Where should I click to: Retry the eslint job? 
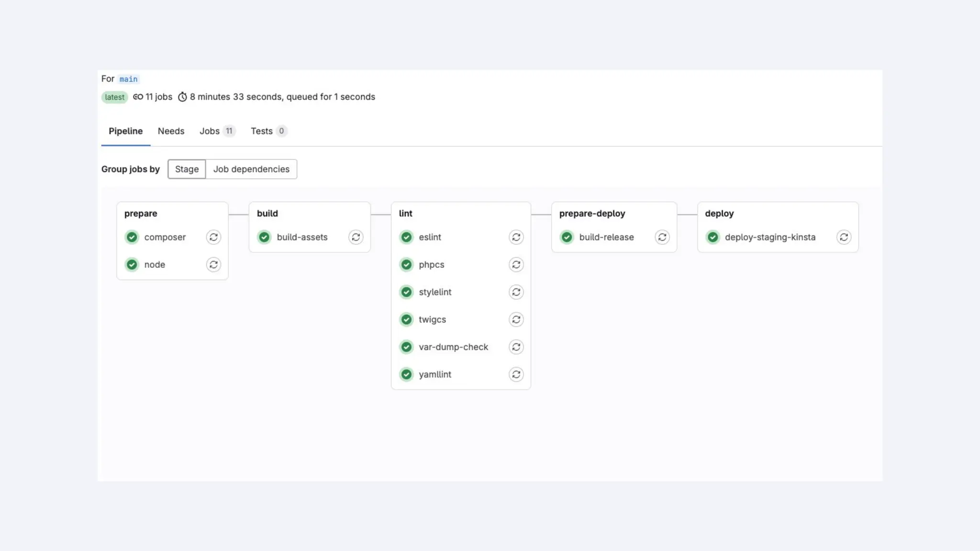(516, 237)
